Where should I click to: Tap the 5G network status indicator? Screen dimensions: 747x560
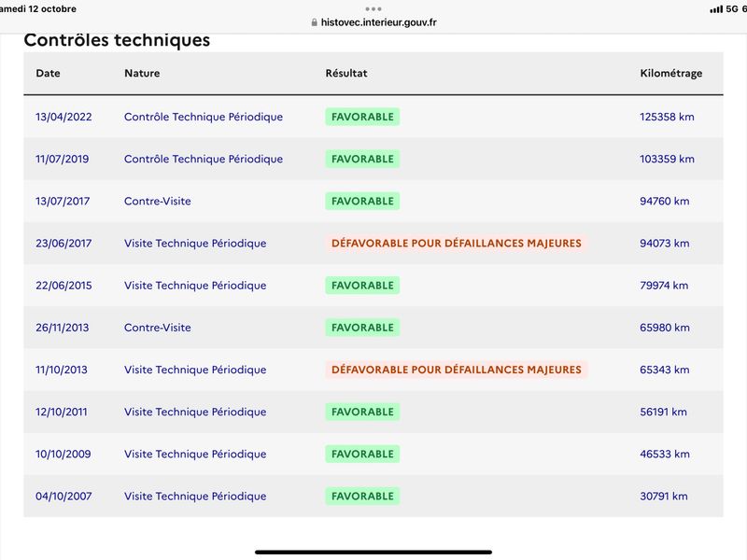click(x=732, y=9)
